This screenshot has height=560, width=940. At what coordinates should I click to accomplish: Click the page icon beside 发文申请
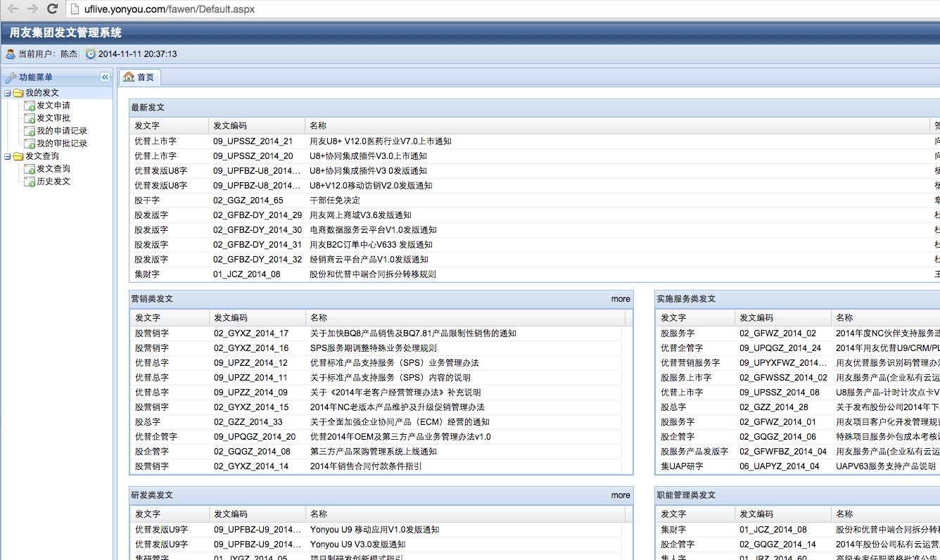(30, 106)
